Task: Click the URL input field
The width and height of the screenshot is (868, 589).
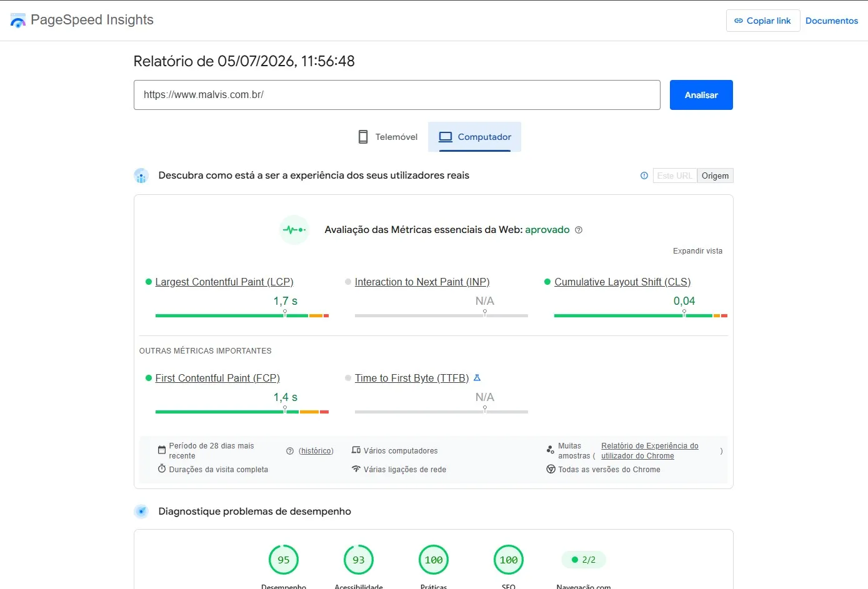Action: click(x=397, y=95)
